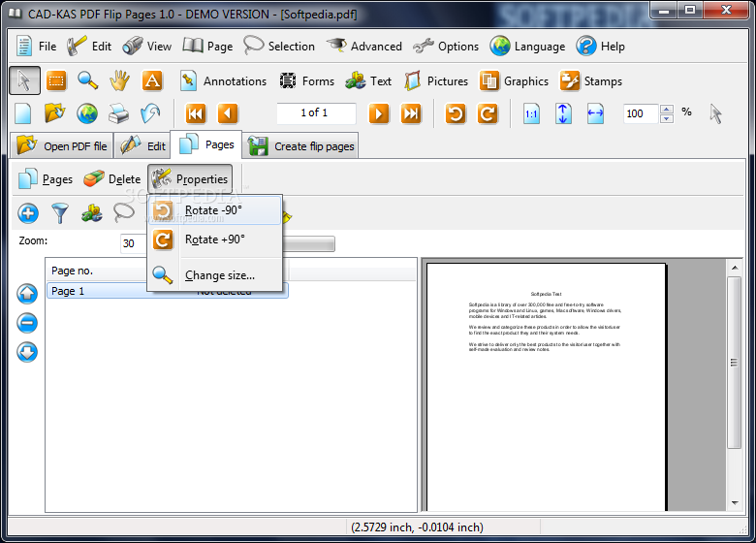
Task: Move page down with blue arrow
Action: pos(27,352)
